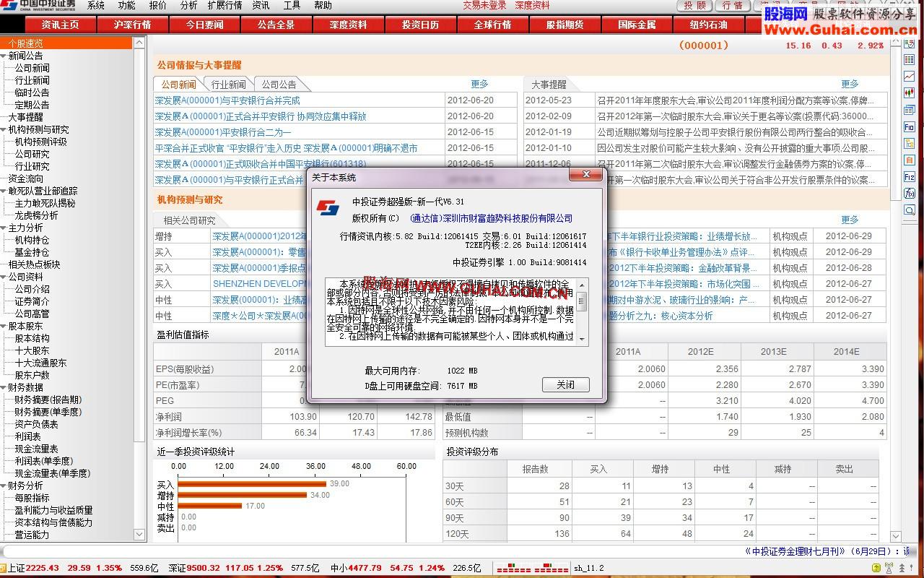Click 中小 index 4477.79 in status bar
The height and width of the screenshot is (578, 924).
tap(356, 569)
